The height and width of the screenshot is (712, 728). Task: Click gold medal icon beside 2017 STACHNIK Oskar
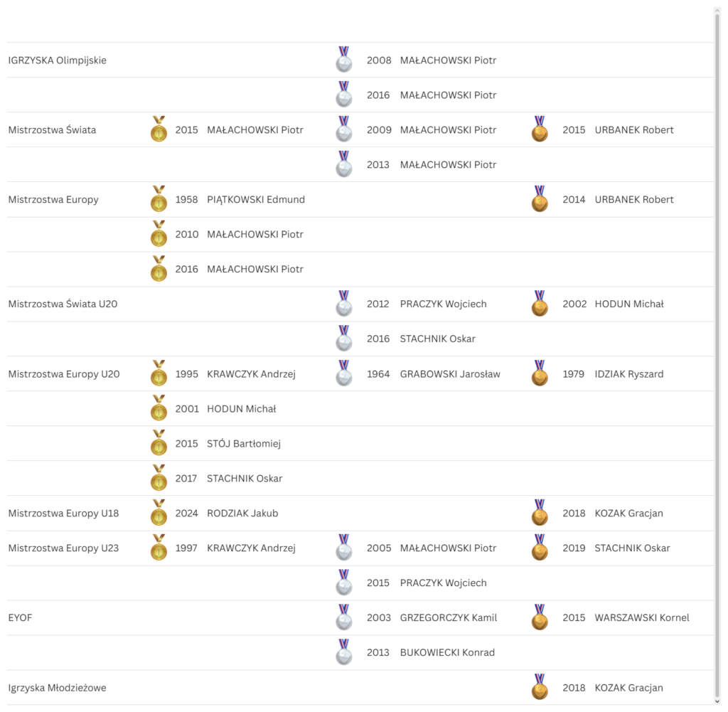(159, 478)
